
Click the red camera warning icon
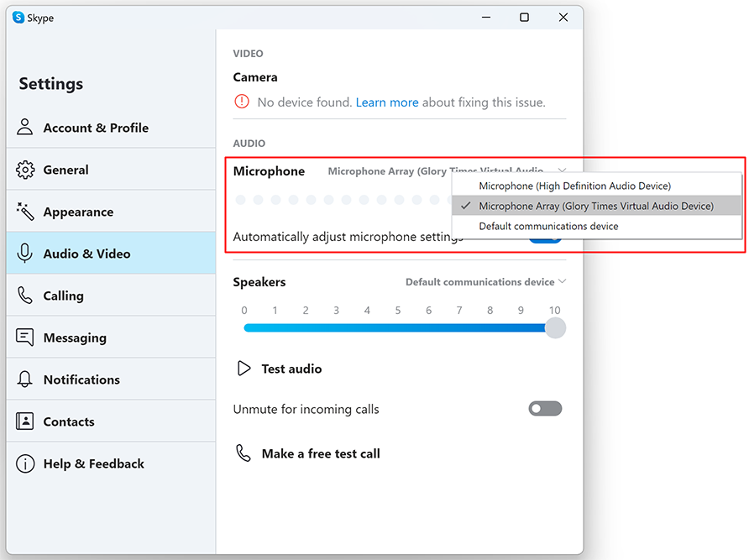tap(242, 102)
